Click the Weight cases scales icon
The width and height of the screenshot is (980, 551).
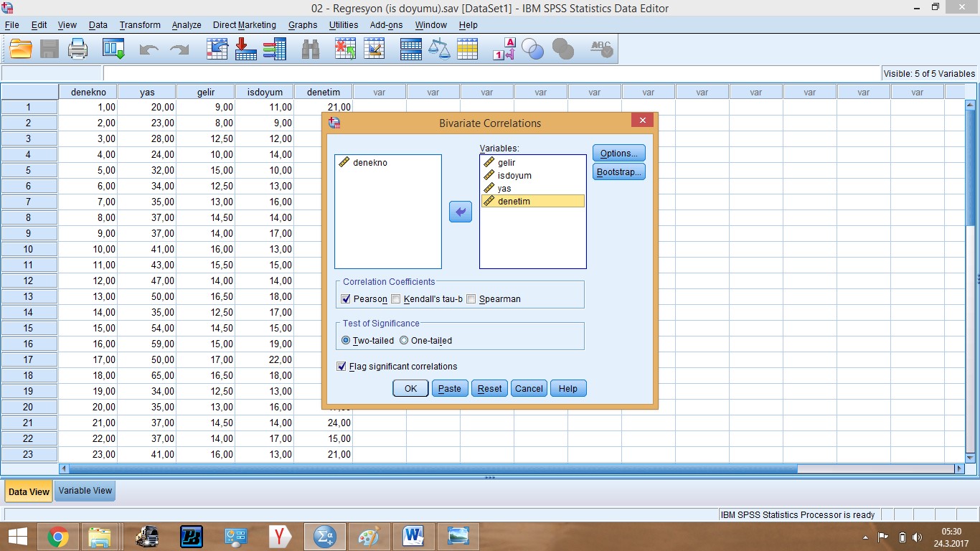[x=439, y=49]
